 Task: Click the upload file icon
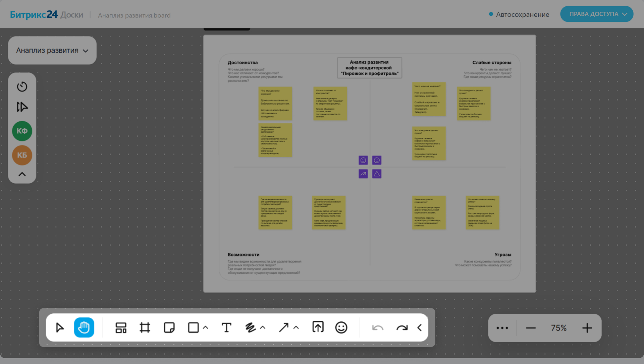tap(318, 327)
